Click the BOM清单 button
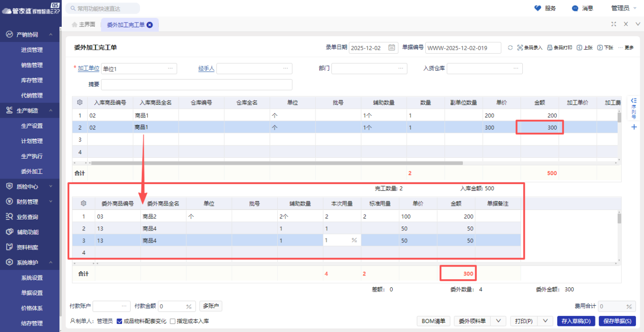644x332 pixels. [x=433, y=321]
